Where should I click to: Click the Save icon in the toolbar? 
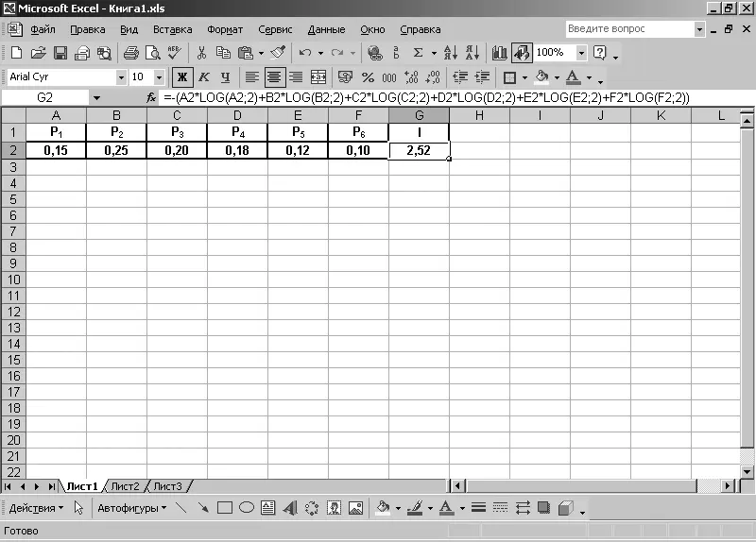pyautogui.click(x=60, y=53)
